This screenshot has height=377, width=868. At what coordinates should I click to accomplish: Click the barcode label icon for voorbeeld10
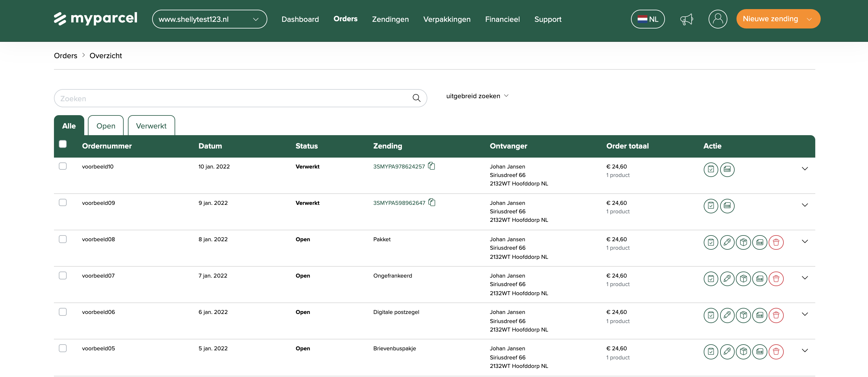coord(727,169)
